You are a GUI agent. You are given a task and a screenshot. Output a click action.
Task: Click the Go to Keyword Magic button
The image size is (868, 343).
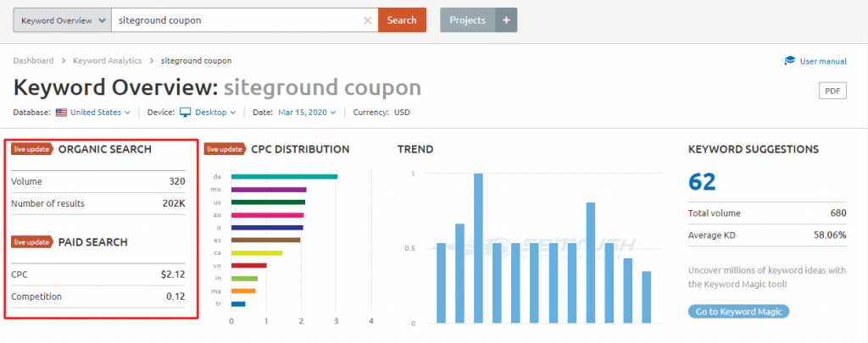(738, 312)
